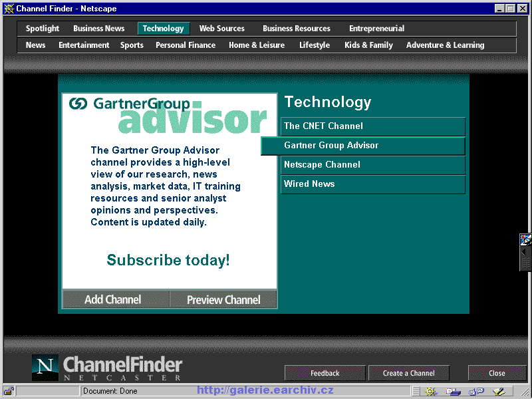Screen dimensions: 532x399
Task: Open Personal Finance channels
Action: pyautogui.click(x=186, y=45)
